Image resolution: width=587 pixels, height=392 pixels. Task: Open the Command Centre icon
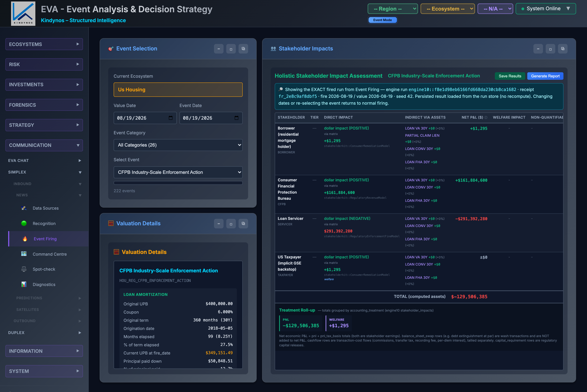click(x=24, y=254)
